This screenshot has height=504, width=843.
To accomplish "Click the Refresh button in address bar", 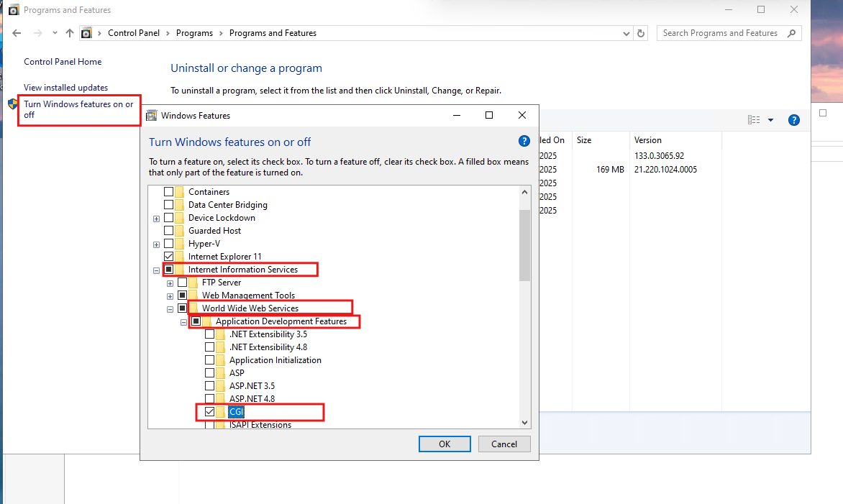I will point(641,33).
